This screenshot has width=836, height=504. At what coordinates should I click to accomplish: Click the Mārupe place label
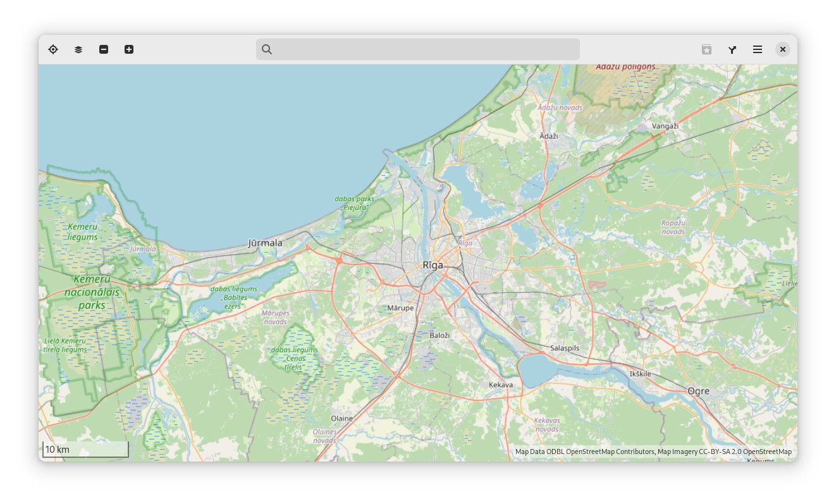[400, 308]
